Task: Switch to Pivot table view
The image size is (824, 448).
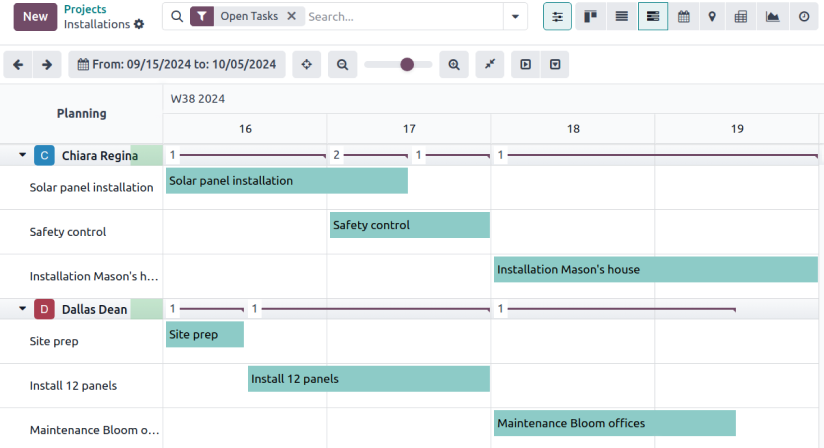Action: coord(741,17)
